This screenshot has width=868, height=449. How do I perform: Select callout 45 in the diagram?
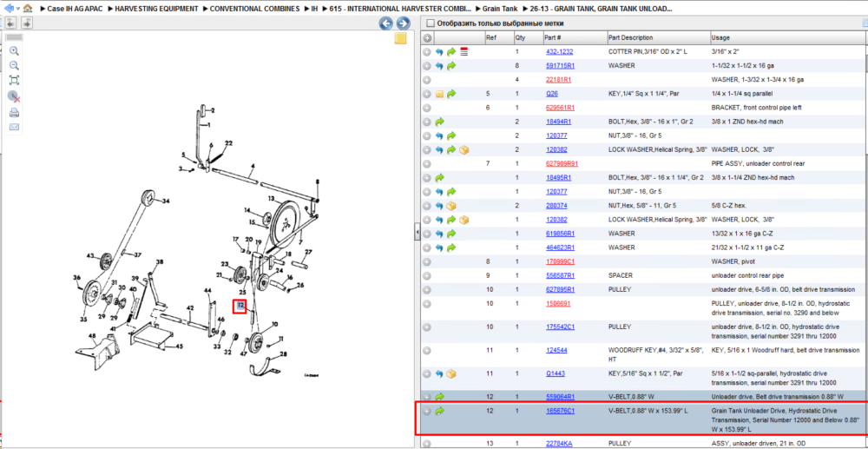click(180, 347)
